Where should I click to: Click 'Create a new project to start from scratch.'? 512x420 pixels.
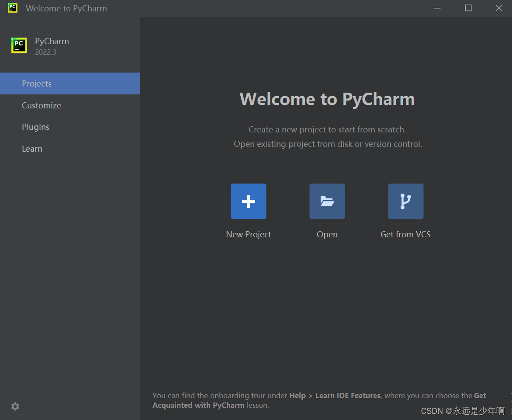pos(327,130)
